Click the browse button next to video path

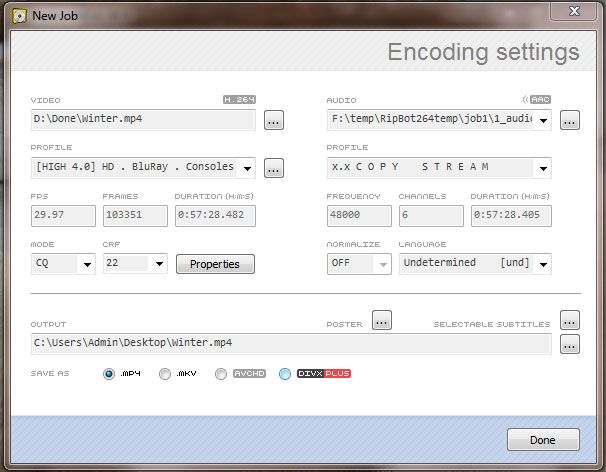(x=274, y=121)
